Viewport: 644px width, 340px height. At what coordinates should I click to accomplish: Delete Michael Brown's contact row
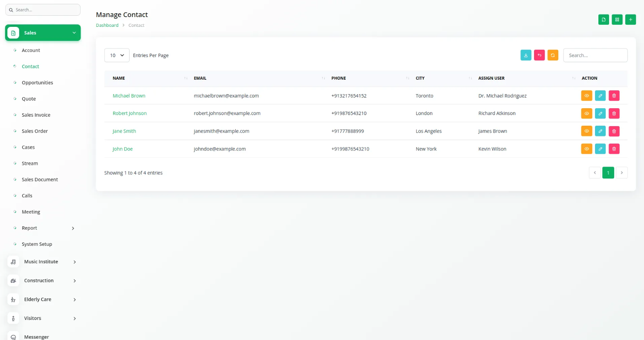(614, 96)
